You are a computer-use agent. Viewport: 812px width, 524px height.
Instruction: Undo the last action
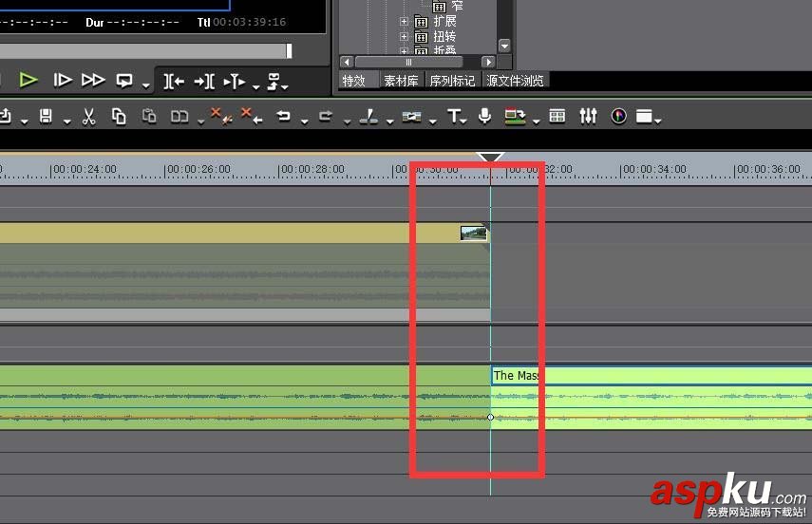pos(283,116)
